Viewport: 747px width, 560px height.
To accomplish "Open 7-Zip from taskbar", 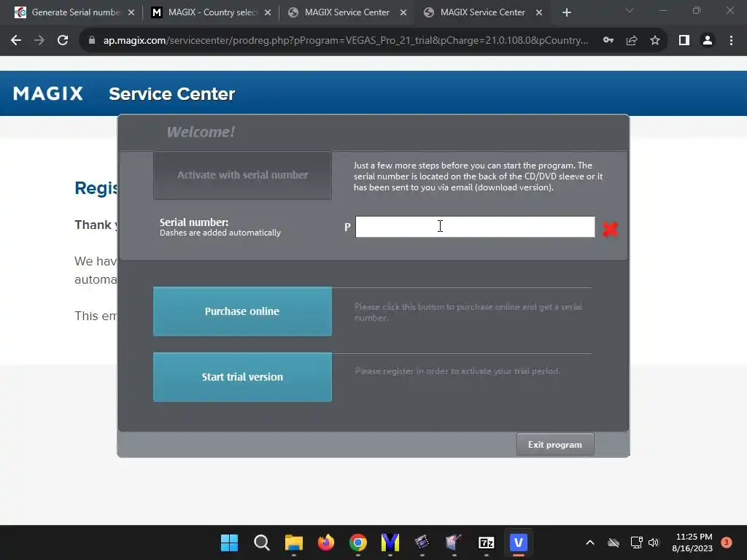I will point(487,542).
